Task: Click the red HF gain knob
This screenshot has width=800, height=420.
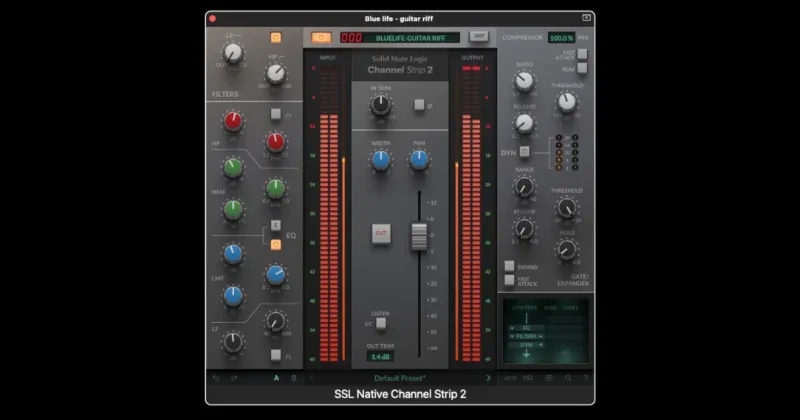Action: click(233, 121)
